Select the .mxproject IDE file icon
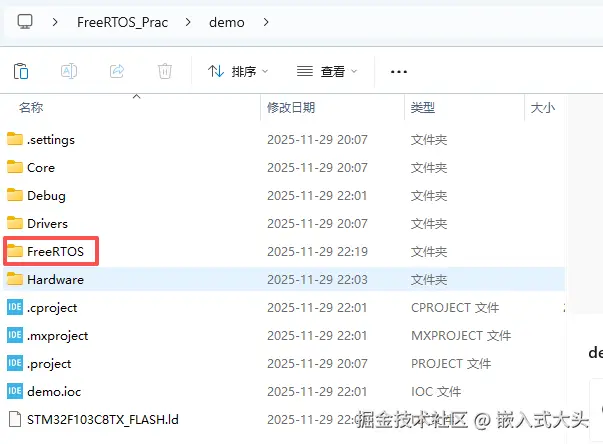Image resolution: width=603 pixels, height=444 pixels. pos(15,335)
